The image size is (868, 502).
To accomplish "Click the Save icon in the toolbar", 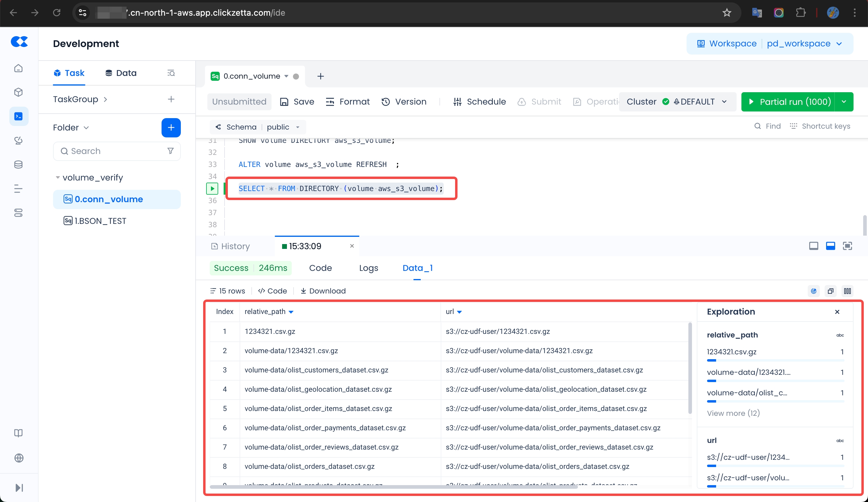I will (x=284, y=102).
